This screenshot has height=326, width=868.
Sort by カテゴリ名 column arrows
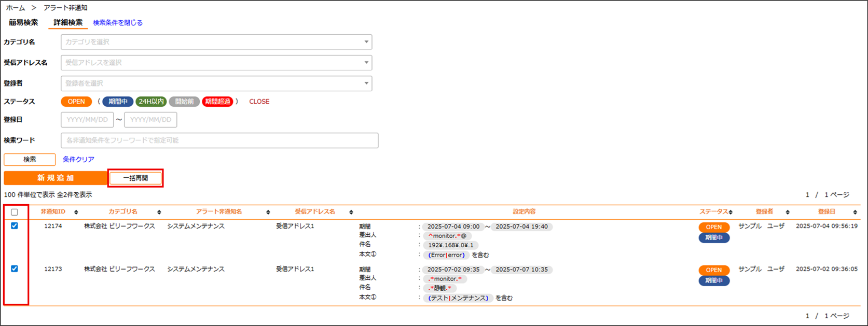coord(159,212)
